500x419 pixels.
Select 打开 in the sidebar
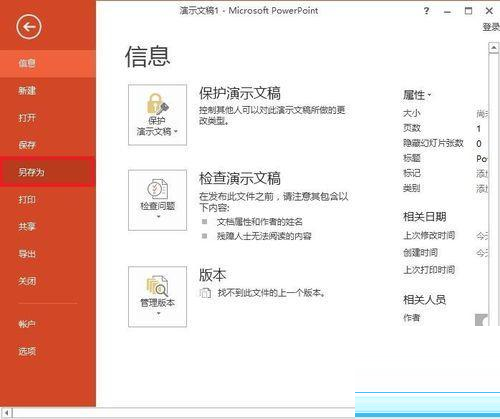pos(48,118)
